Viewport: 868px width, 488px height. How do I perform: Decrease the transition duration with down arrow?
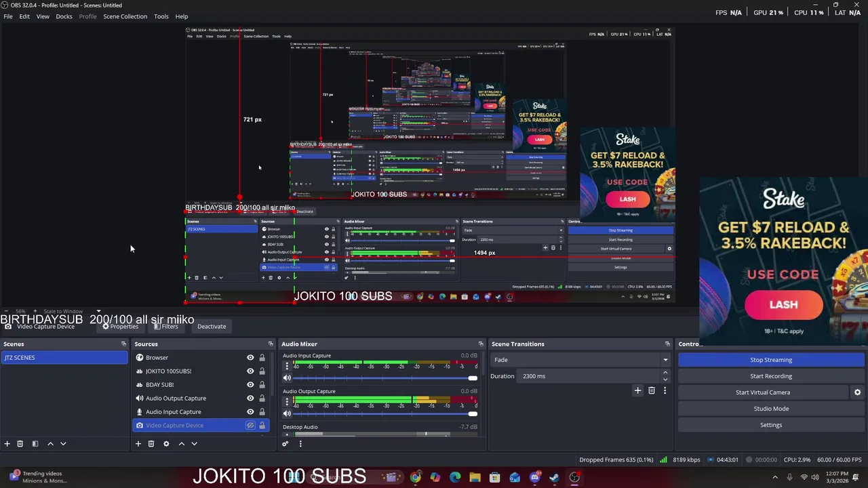665,380
